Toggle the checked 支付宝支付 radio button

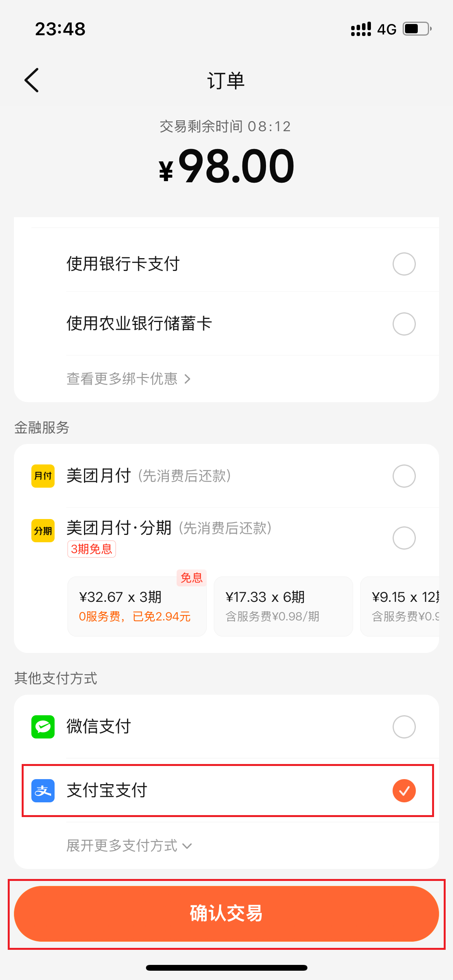pos(404,790)
